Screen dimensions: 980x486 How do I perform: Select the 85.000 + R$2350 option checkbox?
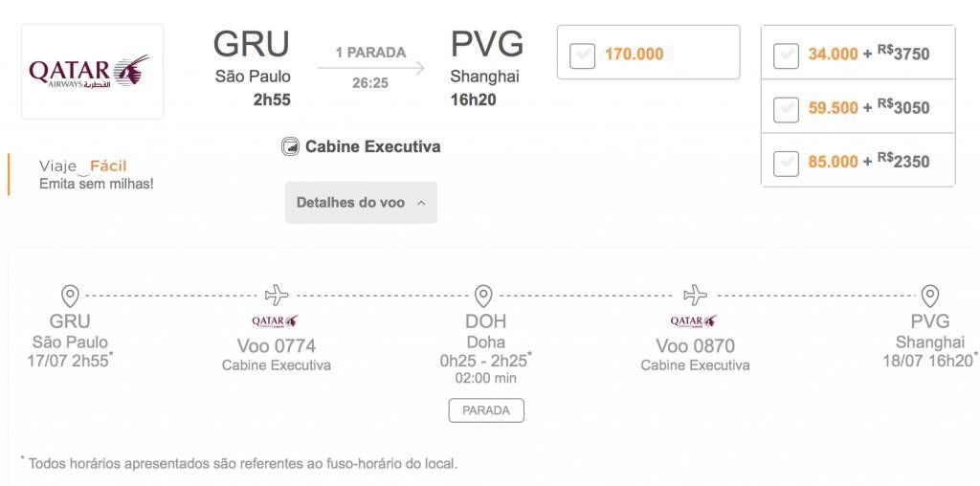coord(787,163)
